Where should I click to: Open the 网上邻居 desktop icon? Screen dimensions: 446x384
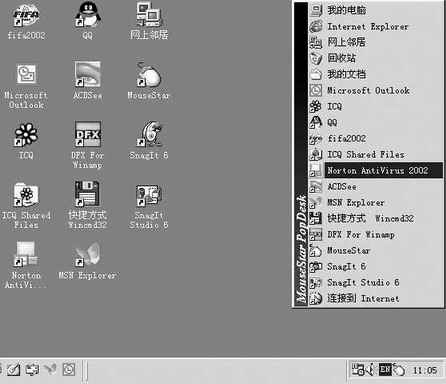point(149,15)
